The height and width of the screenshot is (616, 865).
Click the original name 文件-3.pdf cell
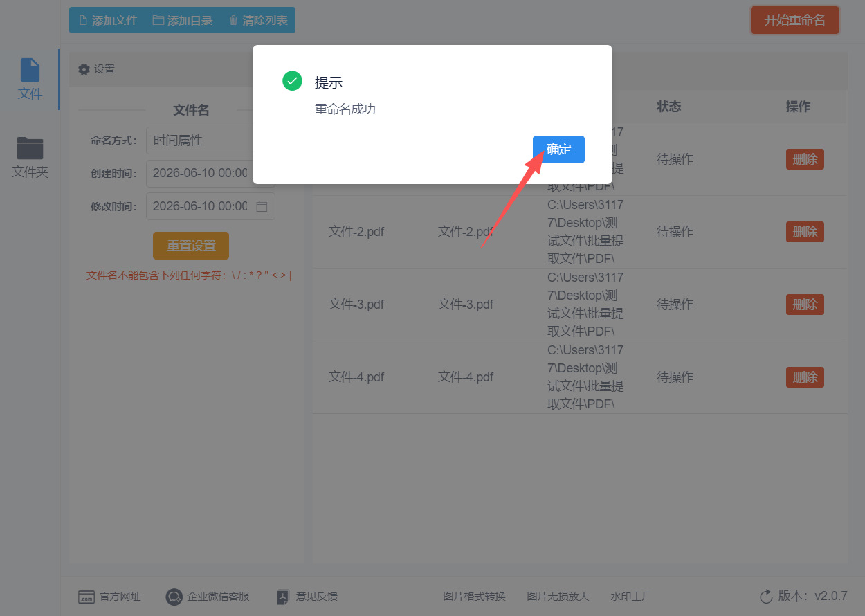[356, 305]
